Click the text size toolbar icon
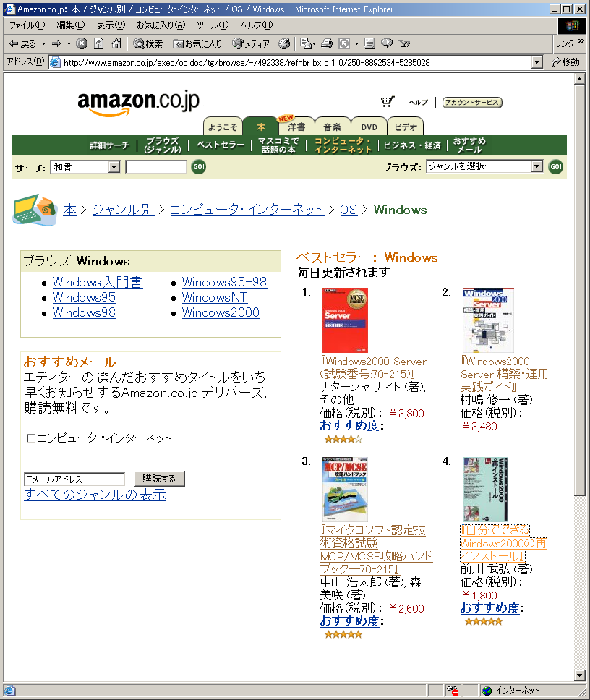 [345, 43]
